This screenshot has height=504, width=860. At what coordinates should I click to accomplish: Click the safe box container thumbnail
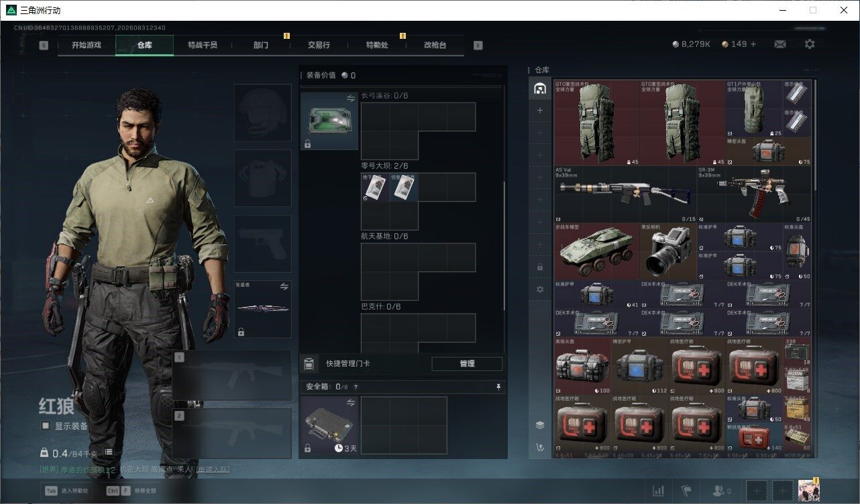pos(329,426)
